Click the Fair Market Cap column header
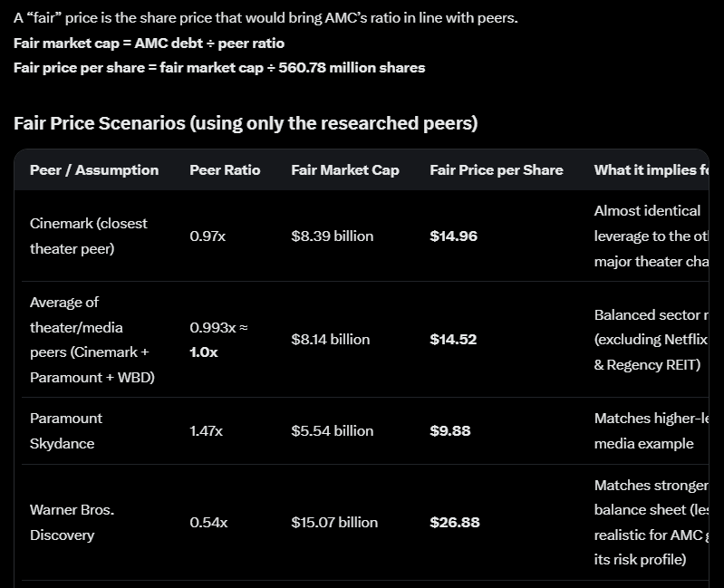Screen dimensions: 724x588 click(345, 169)
